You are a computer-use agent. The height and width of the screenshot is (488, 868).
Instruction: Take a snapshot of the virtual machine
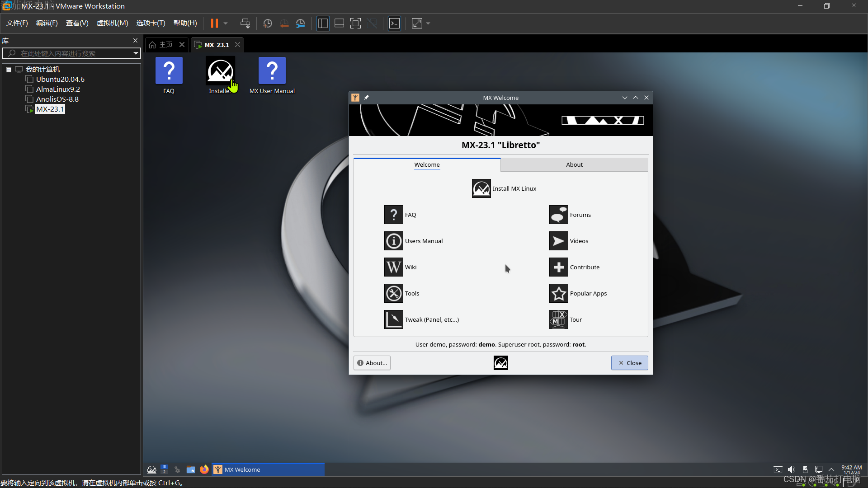click(x=268, y=23)
